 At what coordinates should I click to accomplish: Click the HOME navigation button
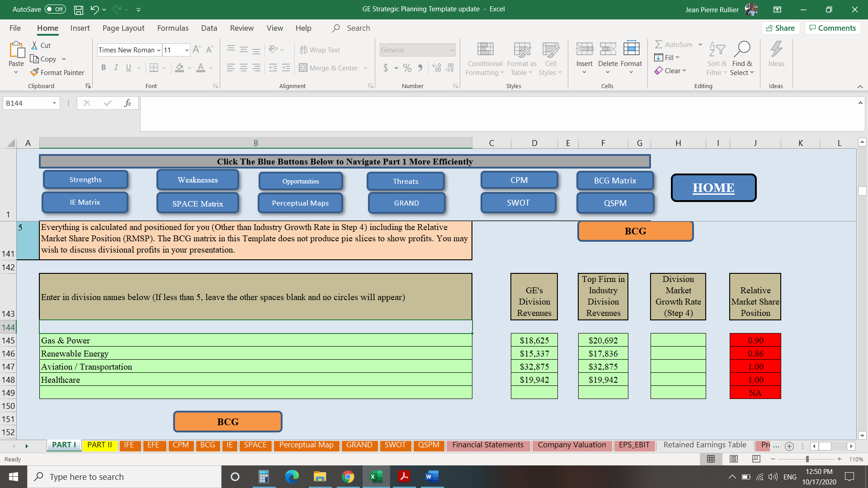713,188
